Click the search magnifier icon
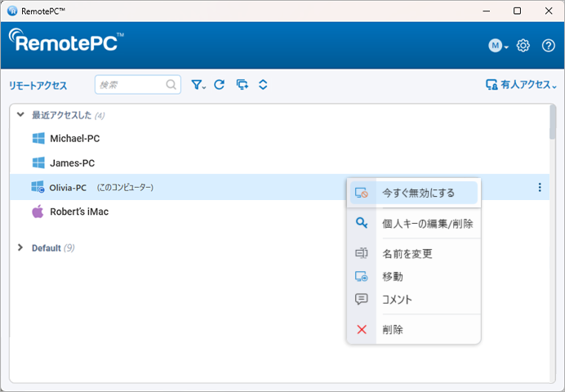Image resolution: width=565 pixels, height=392 pixels. (x=171, y=85)
